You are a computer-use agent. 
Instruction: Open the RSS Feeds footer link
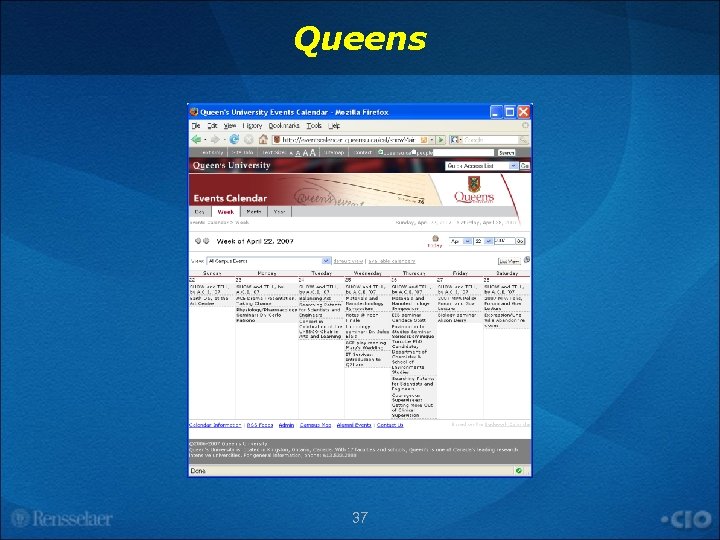point(260,425)
